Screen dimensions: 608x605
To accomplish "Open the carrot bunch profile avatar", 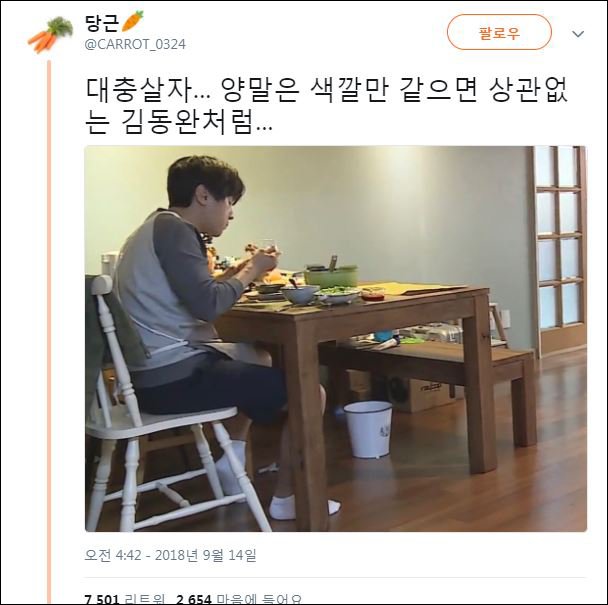I will (50, 34).
